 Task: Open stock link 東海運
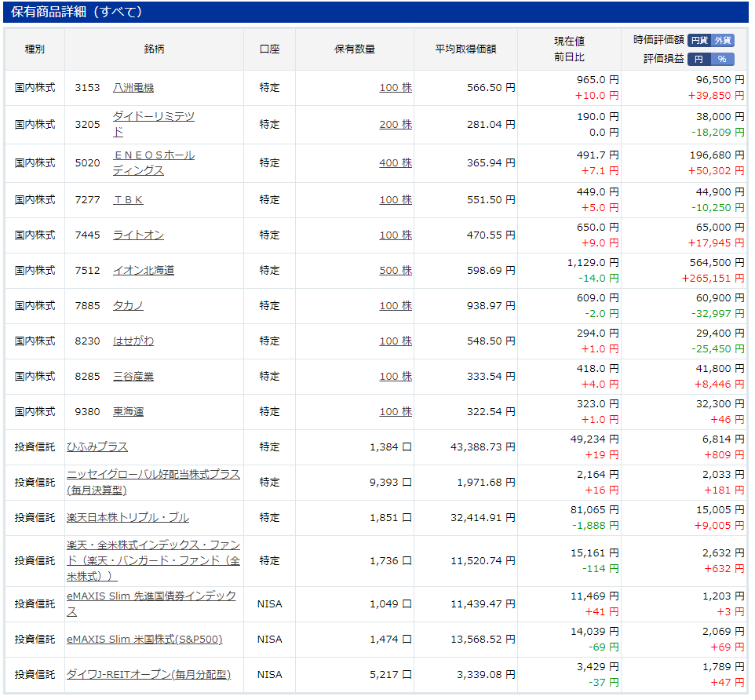128,412
